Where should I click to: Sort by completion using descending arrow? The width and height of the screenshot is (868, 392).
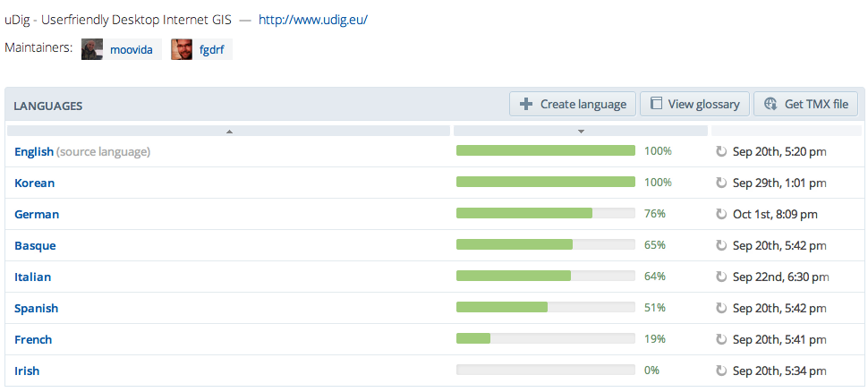click(x=581, y=131)
